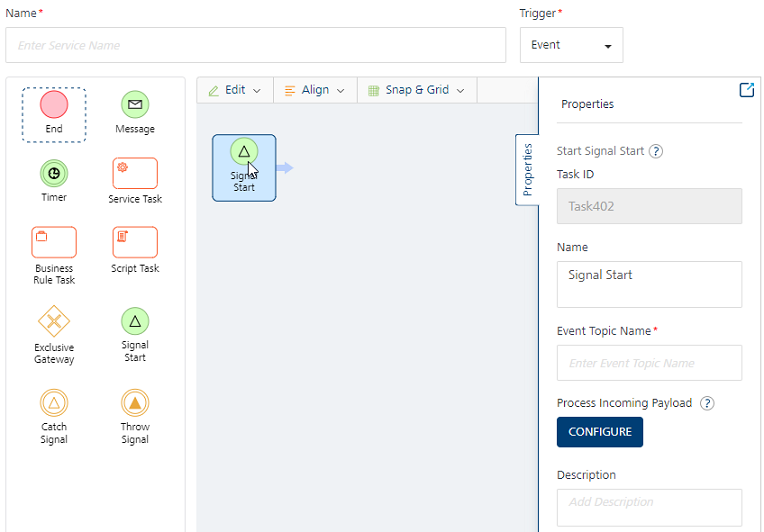This screenshot has width=764, height=532.
Task: Open the Align dropdown menu
Action: point(315,90)
